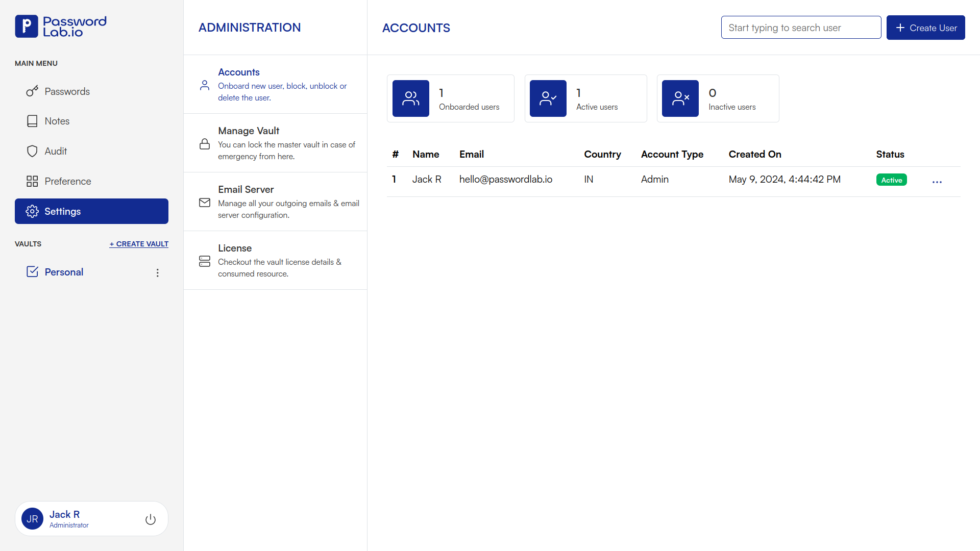This screenshot has width=980, height=551.
Task: Click the Onboarded users icon tile
Action: coord(411,98)
